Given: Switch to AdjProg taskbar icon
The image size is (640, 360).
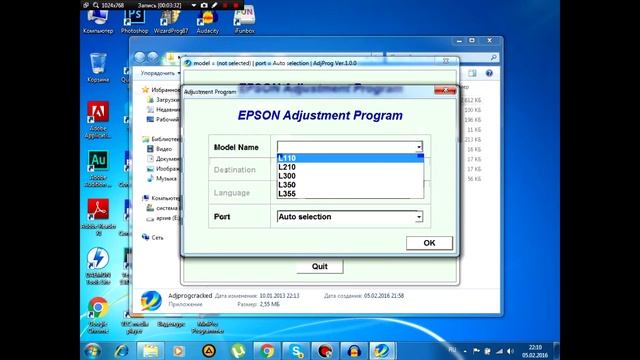Looking at the screenshot, I should pos(382,351).
